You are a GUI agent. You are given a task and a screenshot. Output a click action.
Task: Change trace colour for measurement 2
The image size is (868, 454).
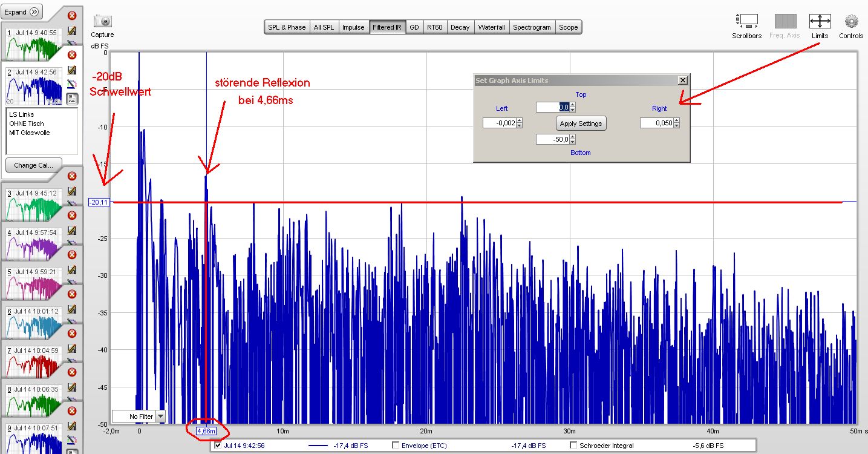click(72, 84)
